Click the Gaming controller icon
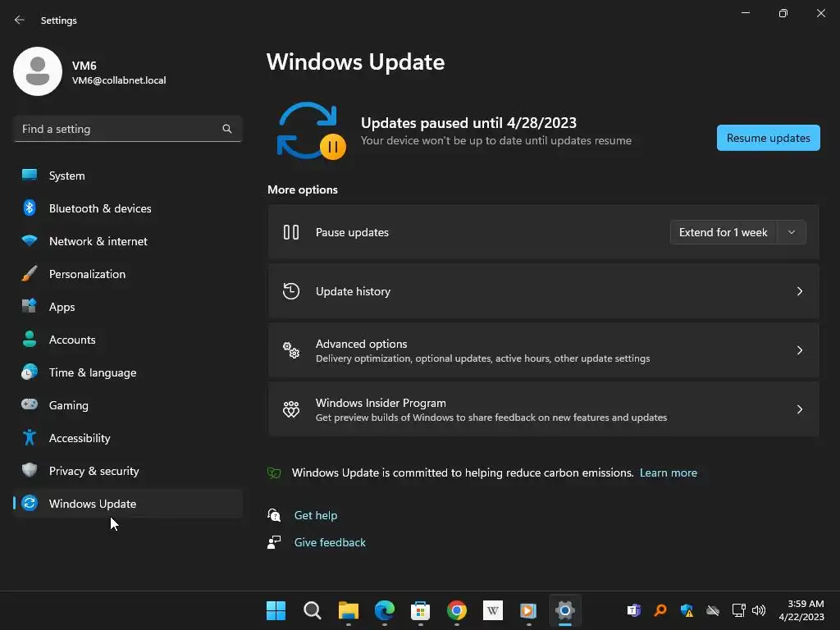840x630 pixels. (x=30, y=404)
